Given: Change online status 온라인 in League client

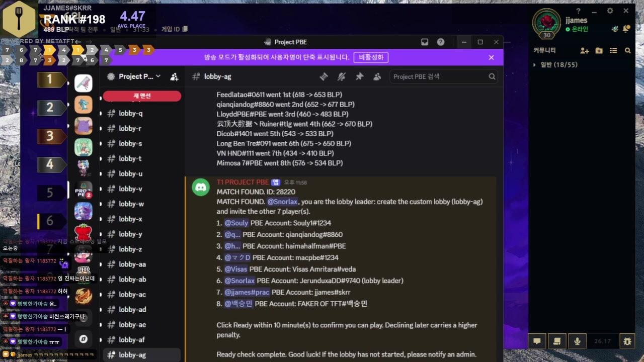Looking at the screenshot, I should (577, 29).
